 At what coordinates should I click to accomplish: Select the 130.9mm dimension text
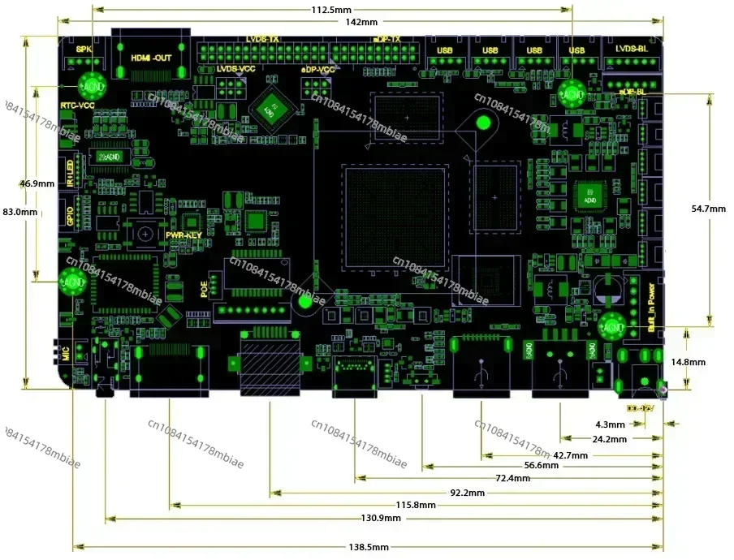(381, 519)
